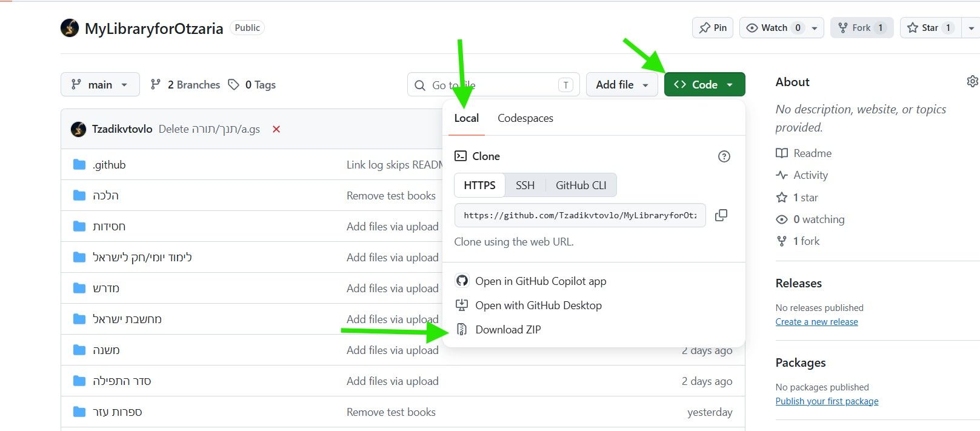980x431 pixels.
Task: Click Publish your first package link
Action: tap(827, 401)
